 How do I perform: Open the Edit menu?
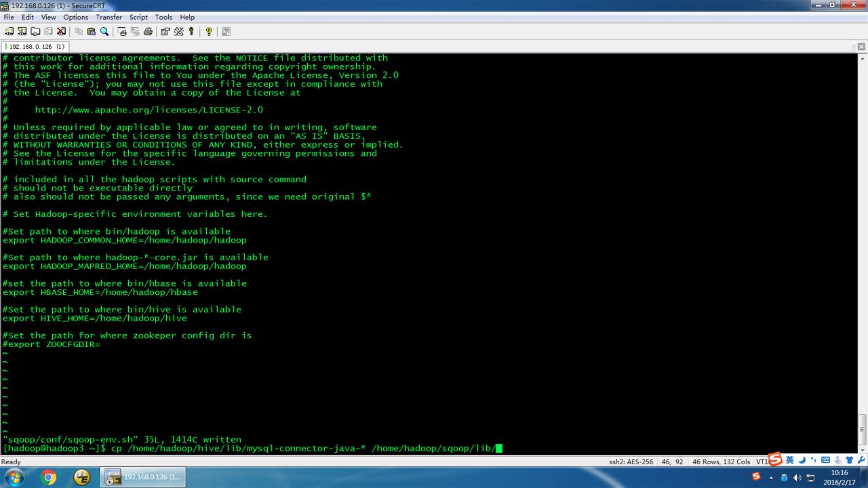point(27,17)
